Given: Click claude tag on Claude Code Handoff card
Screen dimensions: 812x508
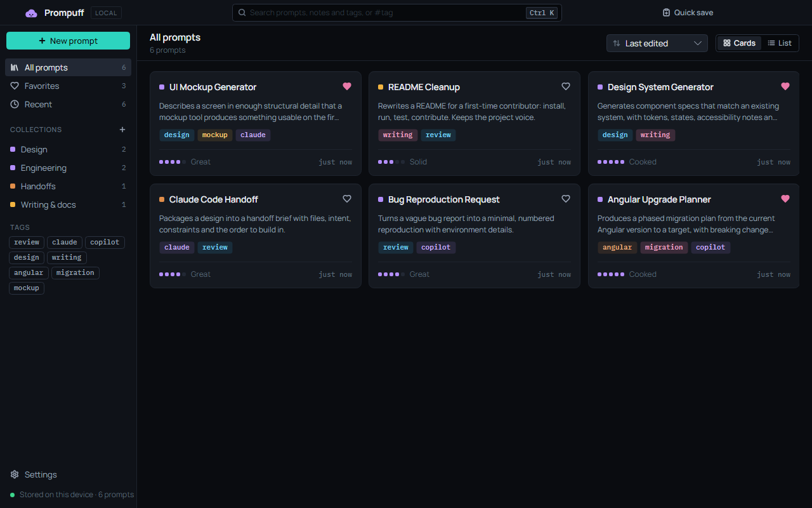Looking at the screenshot, I should (x=177, y=247).
